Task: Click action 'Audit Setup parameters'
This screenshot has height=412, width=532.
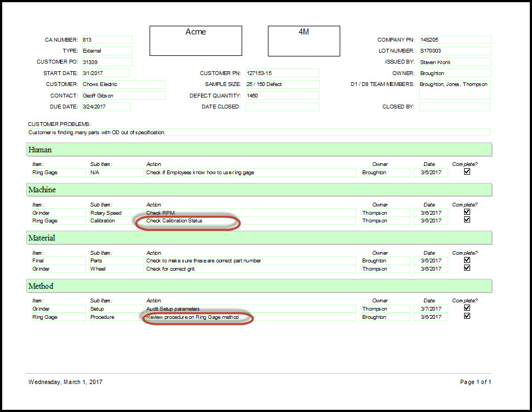Action: point(250,309)
